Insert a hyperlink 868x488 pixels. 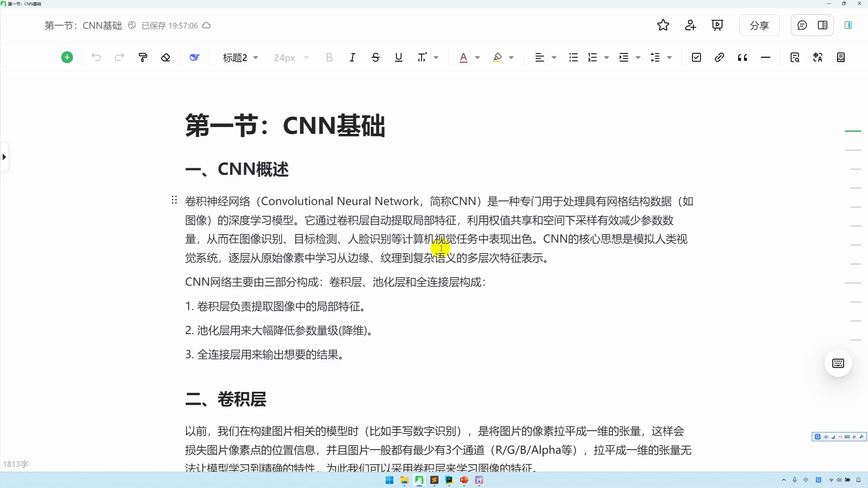[719, 57]
